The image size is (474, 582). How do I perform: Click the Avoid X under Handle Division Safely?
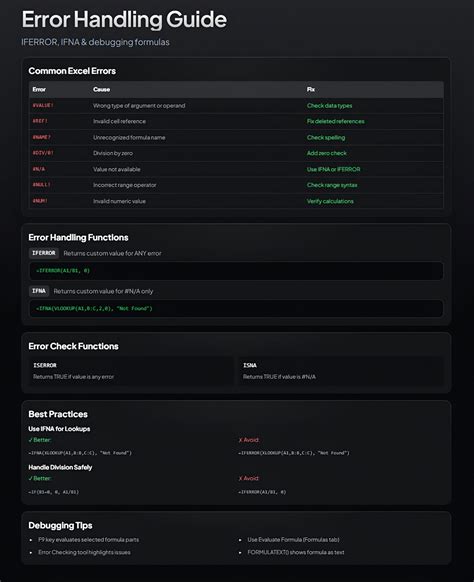[x=249, y=478]
